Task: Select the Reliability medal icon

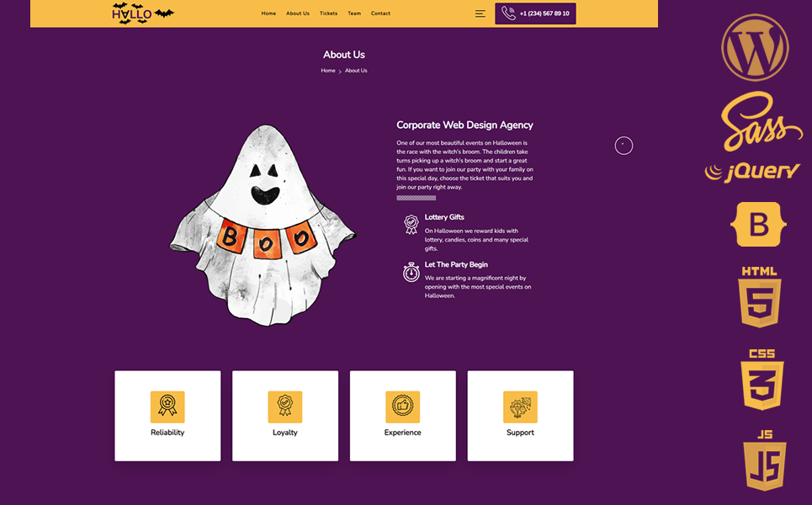Action: 167,407
